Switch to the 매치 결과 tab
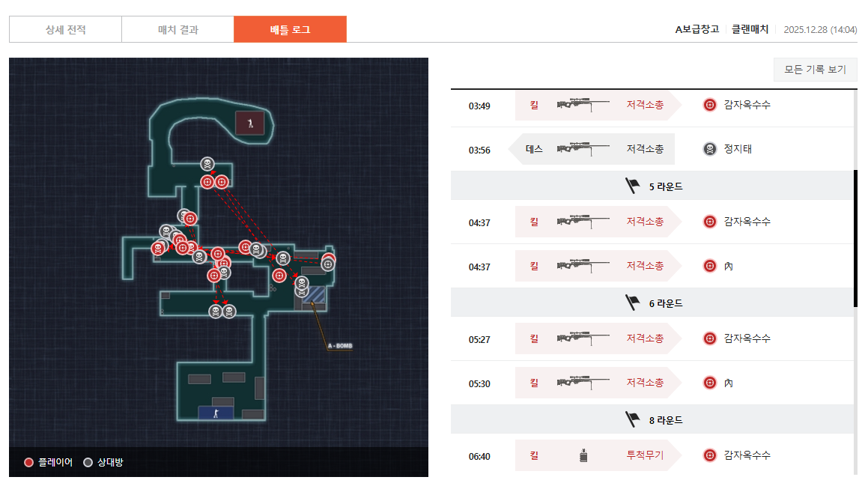Image resolution: width=868 pixels, height=486 pixels. pyautogui.click(x=177, y=30)
